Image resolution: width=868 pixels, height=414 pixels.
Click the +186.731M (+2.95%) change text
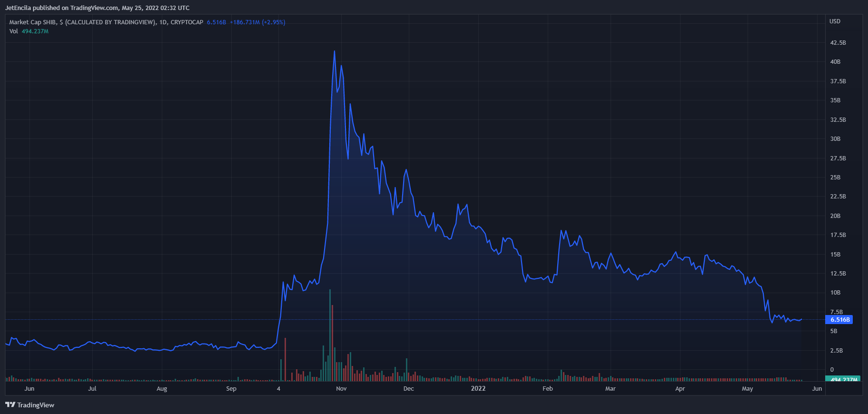257,22
